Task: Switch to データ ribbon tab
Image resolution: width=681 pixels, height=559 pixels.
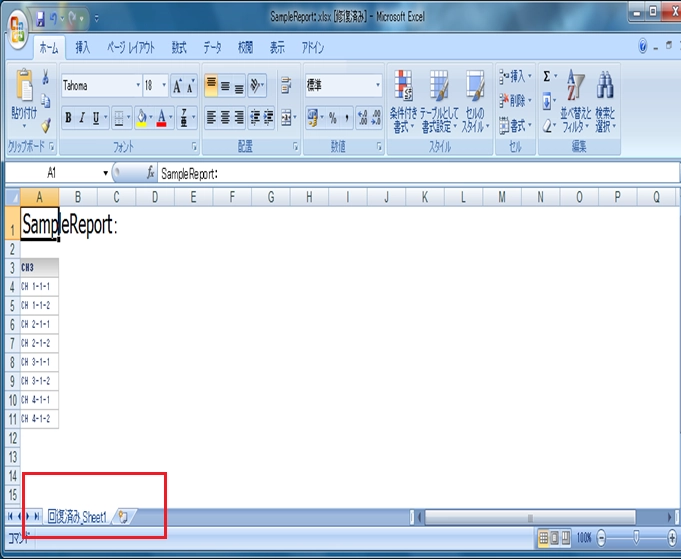Action: (212, 48)
